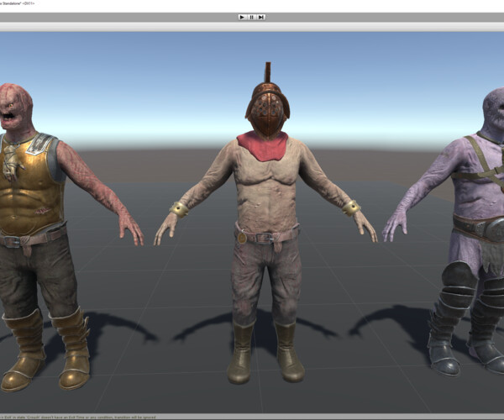Start Play mode with the Play button
The image size is (504, 420).
243,17
